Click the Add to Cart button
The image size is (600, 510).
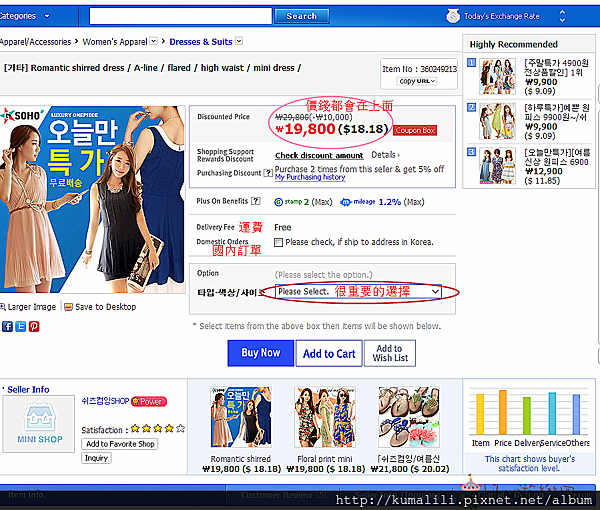(x=329, y=353)
